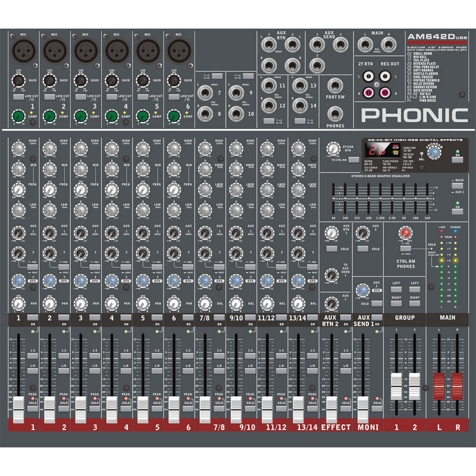Screen dimensions: 476x476
Task: Toggle the graphic equalizer ON switch
Action: [x=457, y=212]
